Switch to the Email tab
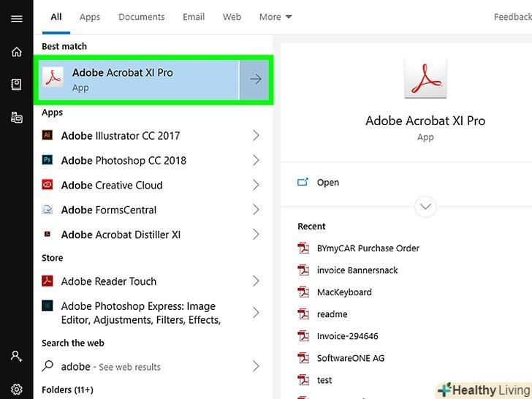This screenshot has width=532, height=399. tap(194, 17)
